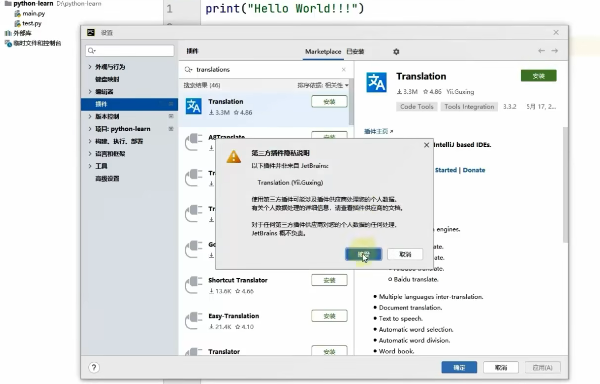Click the project-level icon beside Version Control

click(x=171, y=116)
